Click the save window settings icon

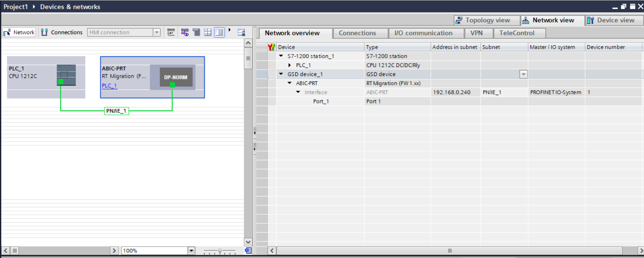241,32
